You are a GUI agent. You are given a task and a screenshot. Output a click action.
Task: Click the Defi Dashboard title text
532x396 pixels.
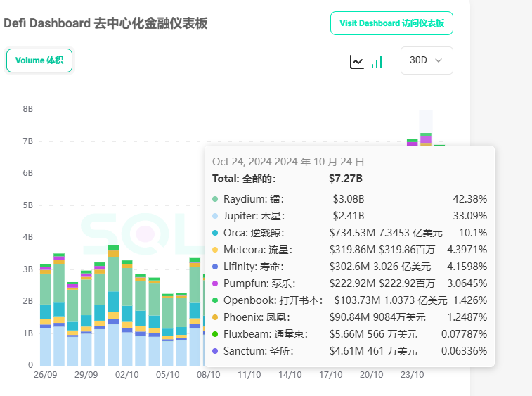(105, 23)
